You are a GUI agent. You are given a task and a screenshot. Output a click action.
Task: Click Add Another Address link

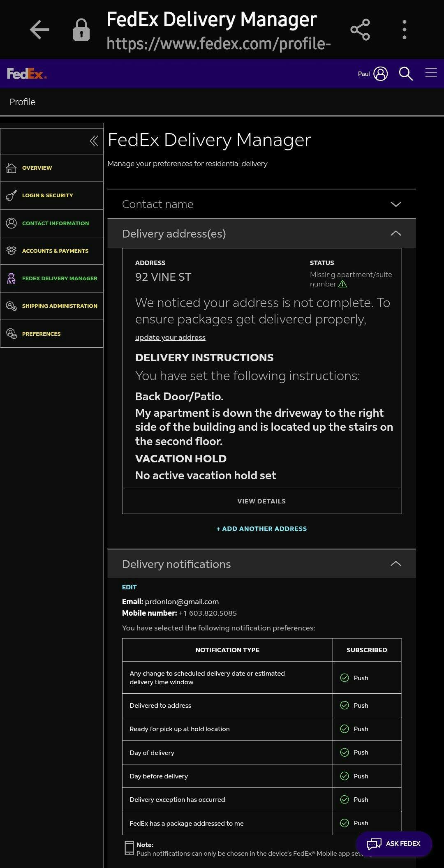coord(261,529)
